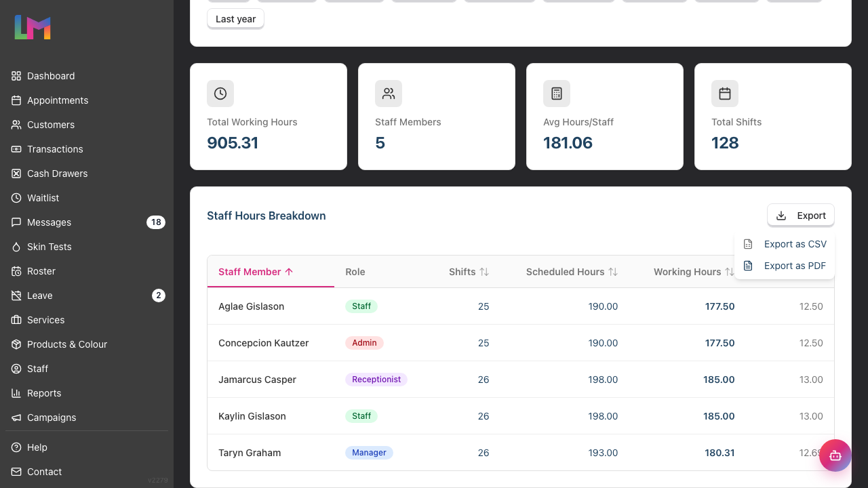
Task: Go to the Leave page
Action: [87, 296]
